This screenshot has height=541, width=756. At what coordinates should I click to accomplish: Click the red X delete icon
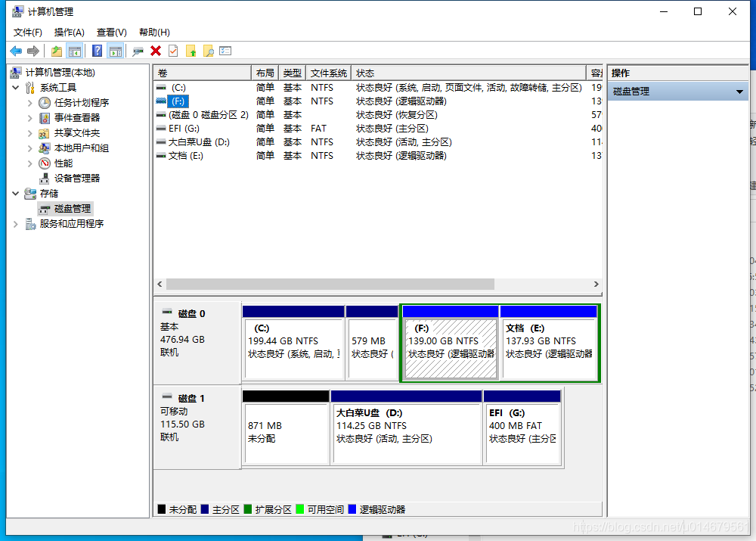pyautogui.click(x=156, y=51)
